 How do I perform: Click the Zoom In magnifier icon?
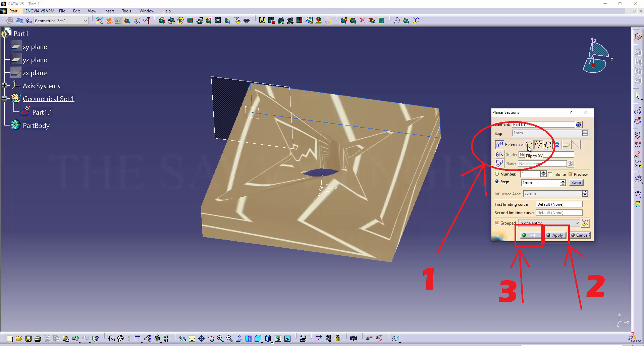coord(220,339)
